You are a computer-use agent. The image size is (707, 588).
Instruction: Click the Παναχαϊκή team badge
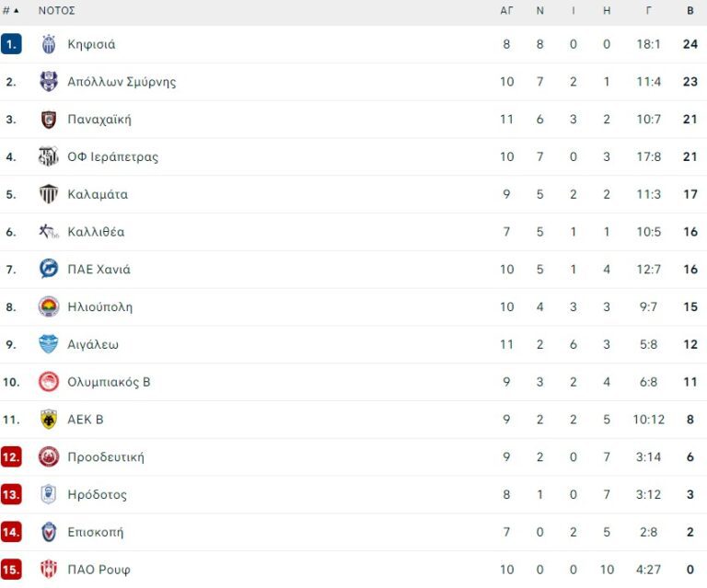49,120
